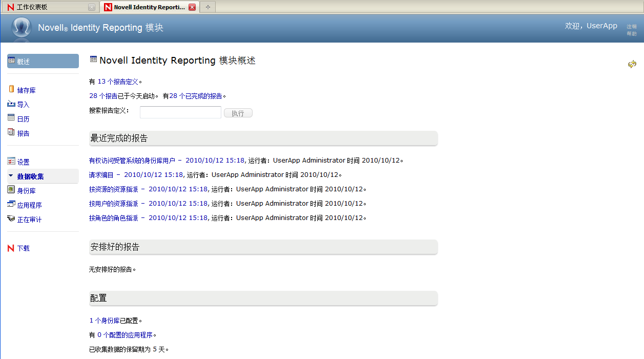Open 应用程序 in the sidebar
Image resolution: width=644 pixels, height=359 pixels.
(x=29, y=205)
